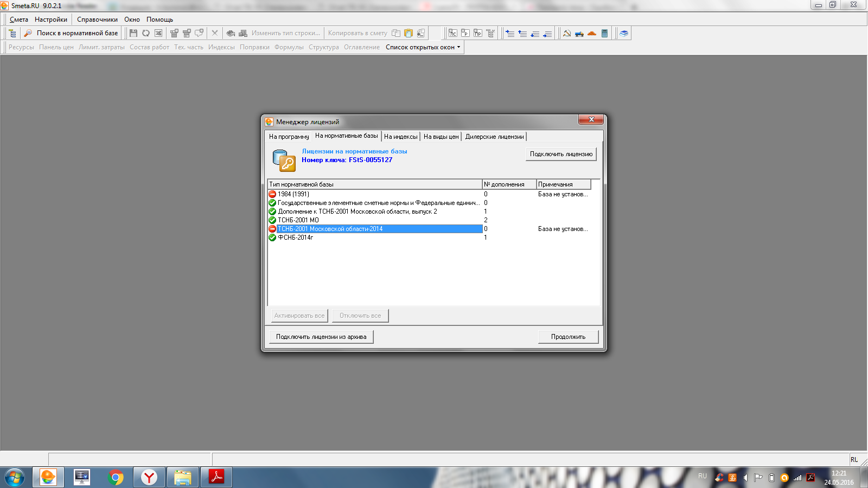Click Продолжить button
This screenshot has width=868, height=488.
[569, 337]
